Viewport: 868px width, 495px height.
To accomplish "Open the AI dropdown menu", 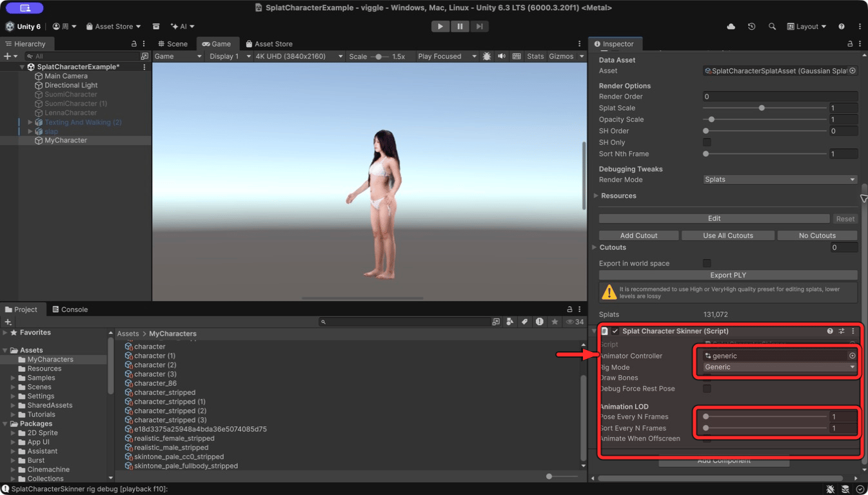I will [182, 26].
